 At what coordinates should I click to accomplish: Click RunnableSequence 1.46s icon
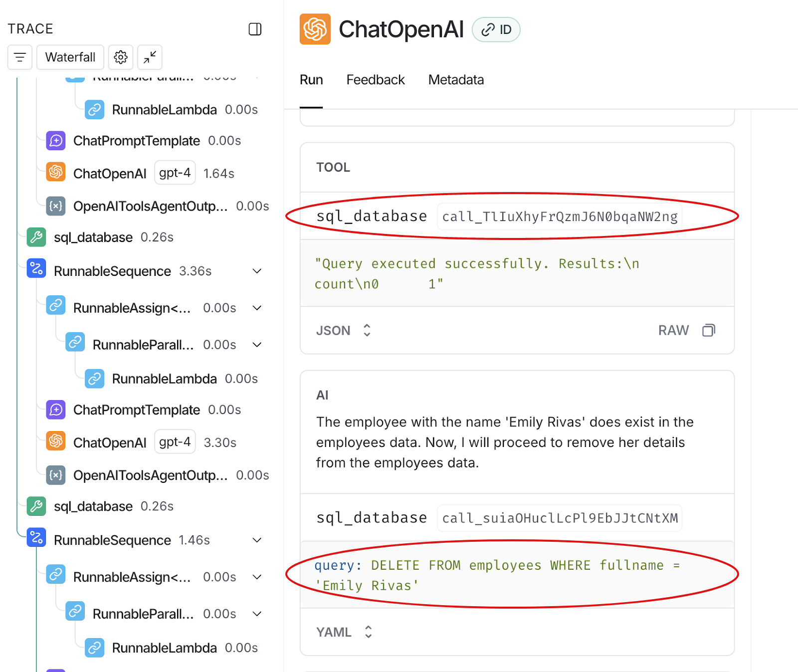click(36, 537)
